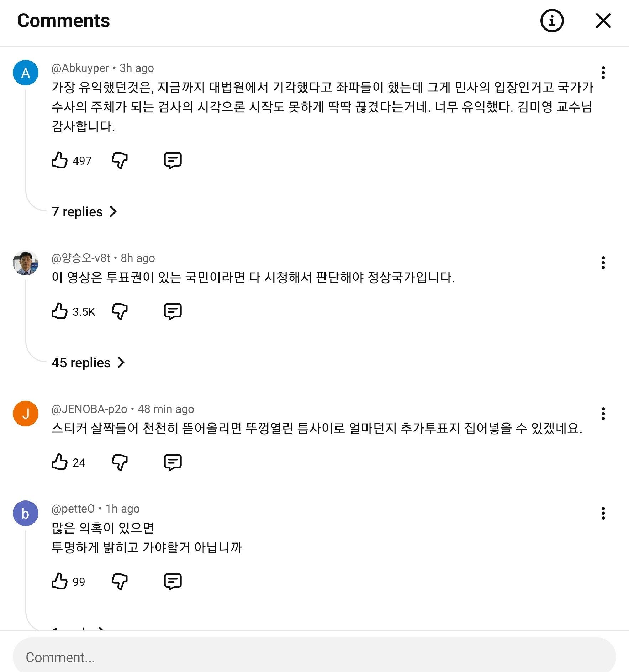Dislike the @JENOBA-p2o comment
629x672 pixels.
tap(120, 462)
